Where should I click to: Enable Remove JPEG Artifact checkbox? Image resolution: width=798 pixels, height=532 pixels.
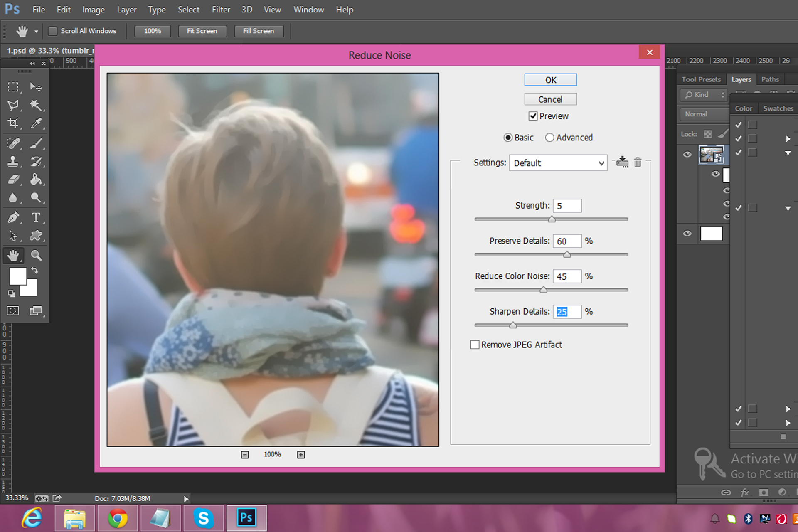475,345
